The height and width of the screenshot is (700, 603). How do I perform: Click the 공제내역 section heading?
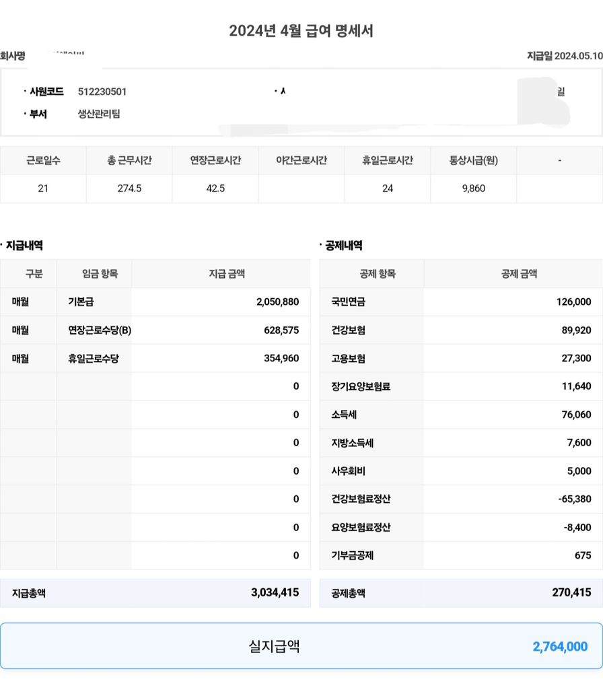click(343, 246)
